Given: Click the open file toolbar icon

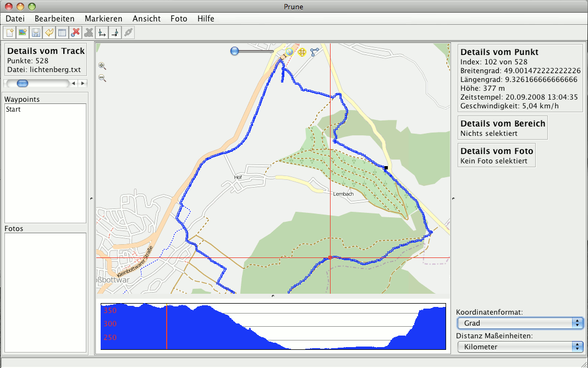Looking at the screenshot, I should click(9, 32).
